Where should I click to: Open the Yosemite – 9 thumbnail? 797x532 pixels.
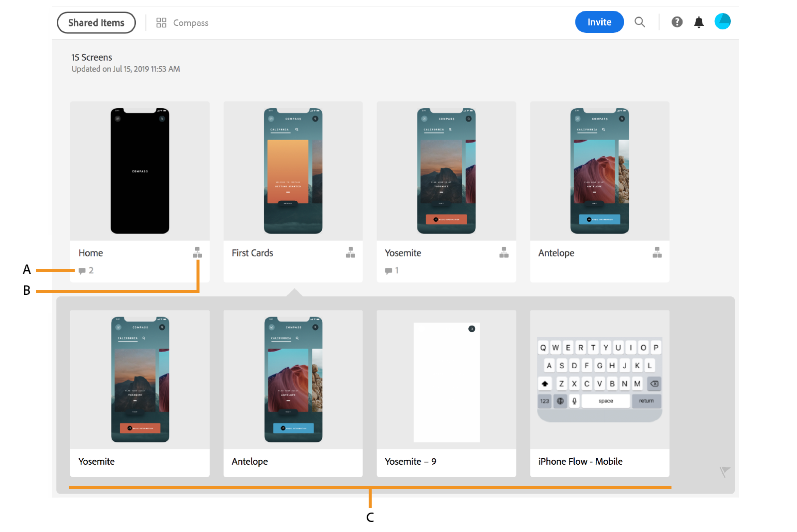pyautogui.click(x=446, y=382)
